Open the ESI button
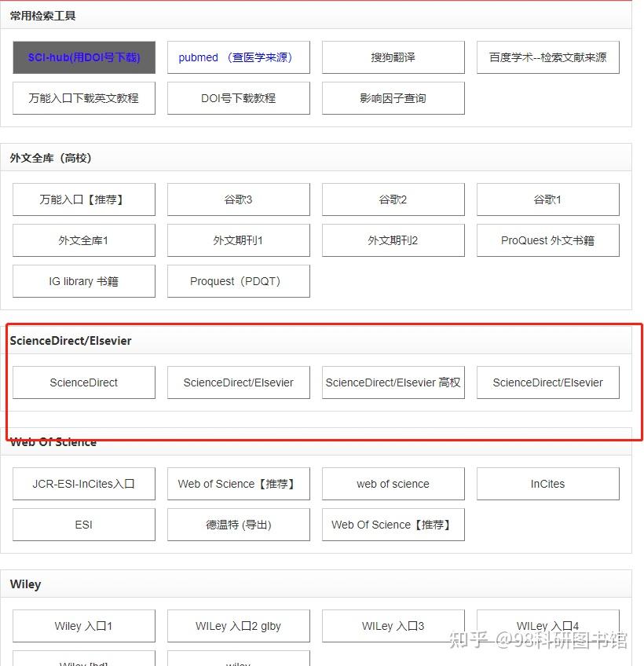The width and height of the screenshot is (644, 666). (x=84, y=525)
